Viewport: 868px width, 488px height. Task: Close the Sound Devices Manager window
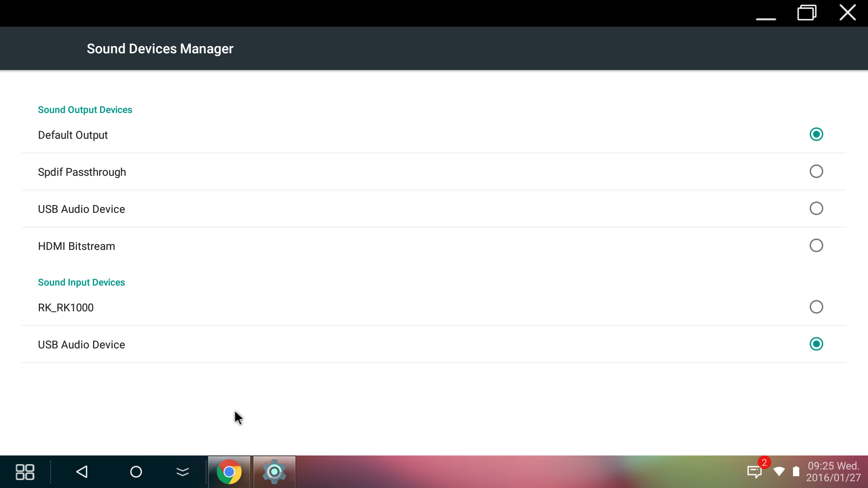pyautogui.click(x=848, y=13)
